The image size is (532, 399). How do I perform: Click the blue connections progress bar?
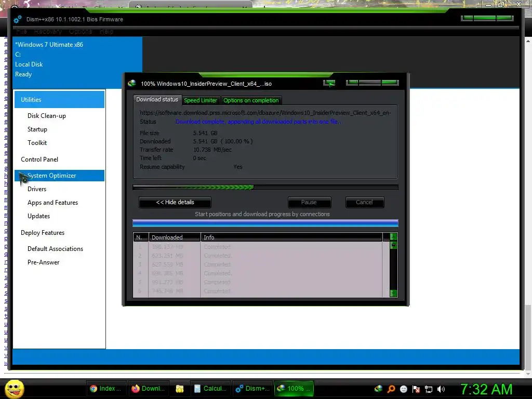265,223
